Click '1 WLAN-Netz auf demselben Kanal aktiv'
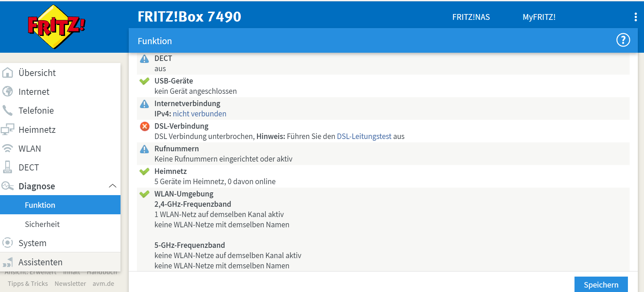The image size is (644, 292). [219, 214]
